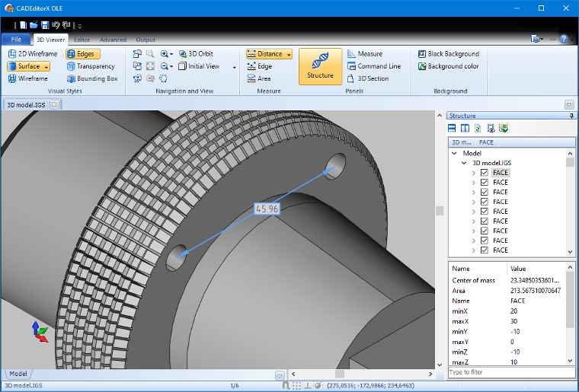The image size is (579, 392).
Task: Close the 3D model.IGS document tab
Action: (x=54, y=104)
